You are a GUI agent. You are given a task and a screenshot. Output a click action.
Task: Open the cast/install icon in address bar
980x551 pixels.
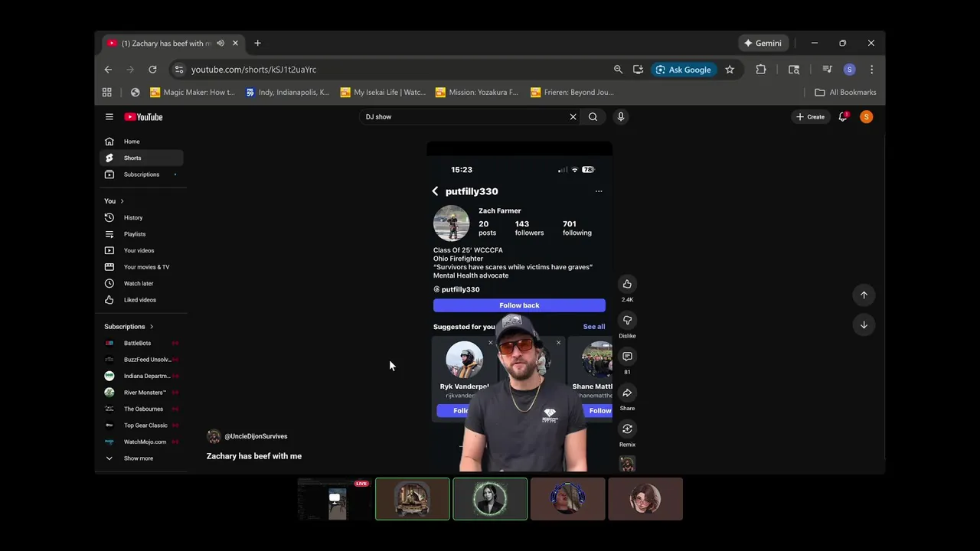tap(638, 70)
